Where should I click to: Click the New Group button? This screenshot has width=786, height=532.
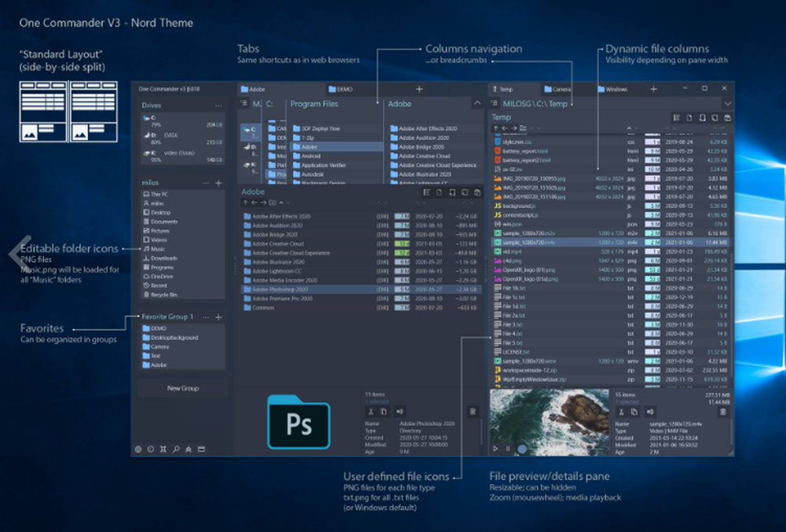[182, 388]
